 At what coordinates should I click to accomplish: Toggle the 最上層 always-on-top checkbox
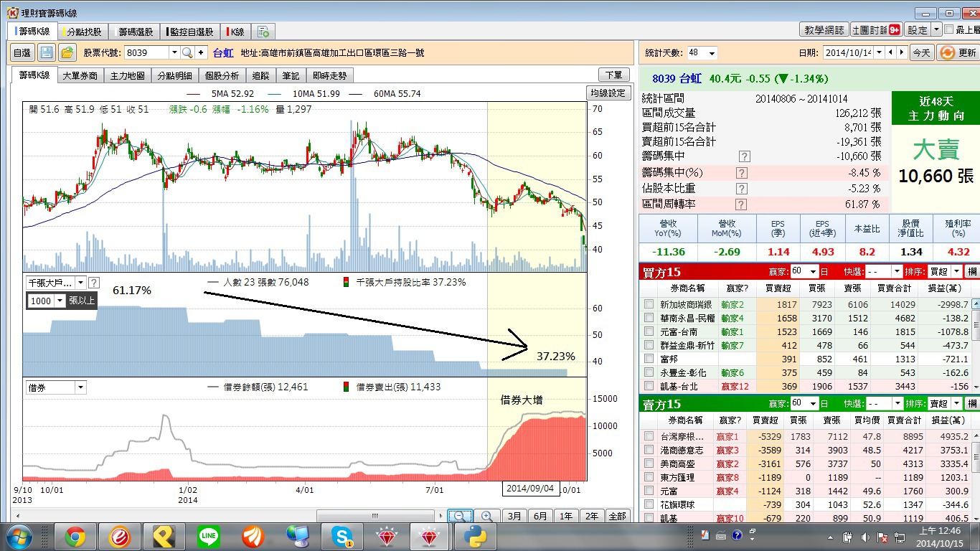[x=949, y=30]
